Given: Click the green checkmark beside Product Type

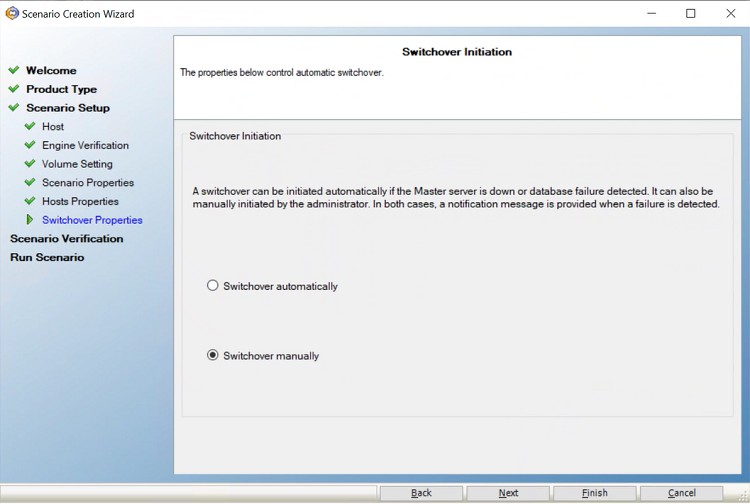Looking at the screenshot, I should 14,89.
